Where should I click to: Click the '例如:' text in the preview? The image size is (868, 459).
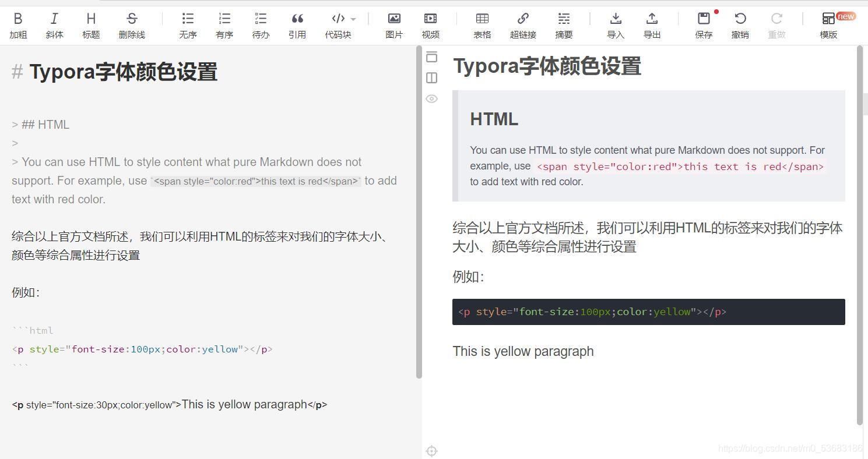[468, 277]
